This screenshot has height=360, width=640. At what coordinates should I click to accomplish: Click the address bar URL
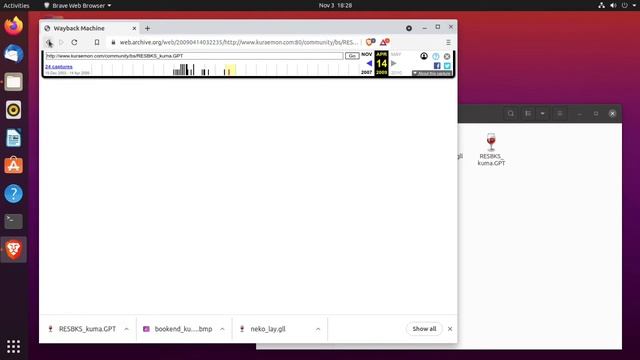(x=239, y=42)
